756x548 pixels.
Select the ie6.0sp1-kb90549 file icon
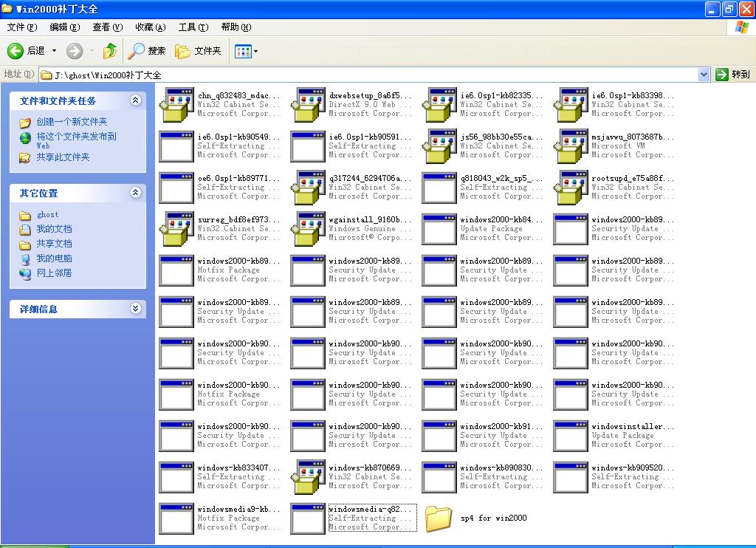click(x=176, y=145)
